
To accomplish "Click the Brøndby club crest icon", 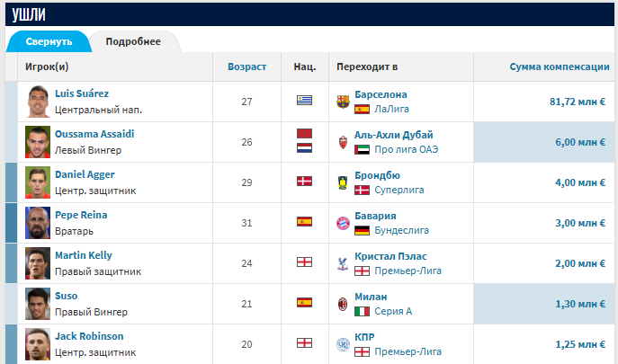I will pyautogui.click(x=343, y=182).
